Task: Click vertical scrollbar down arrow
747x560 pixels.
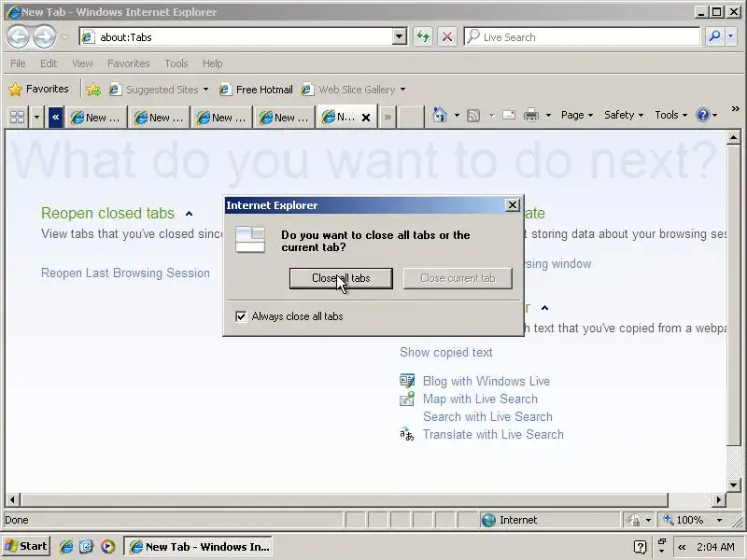Action: 734,485
